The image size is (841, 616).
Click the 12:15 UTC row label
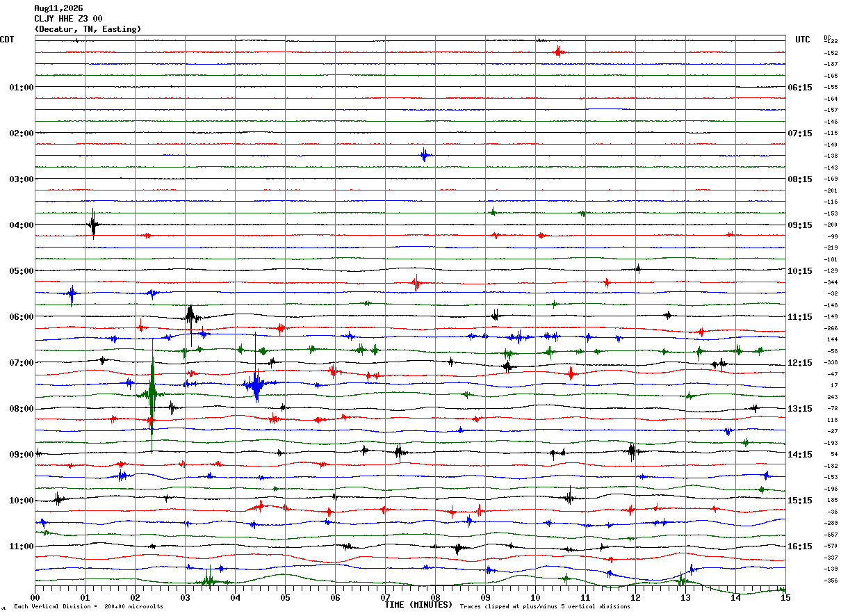click(800, 363)
